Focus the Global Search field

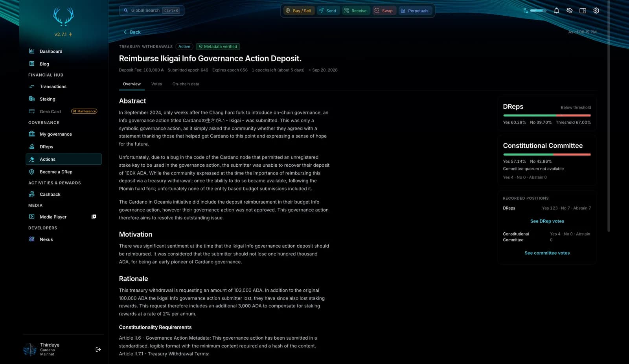point(152,11)
